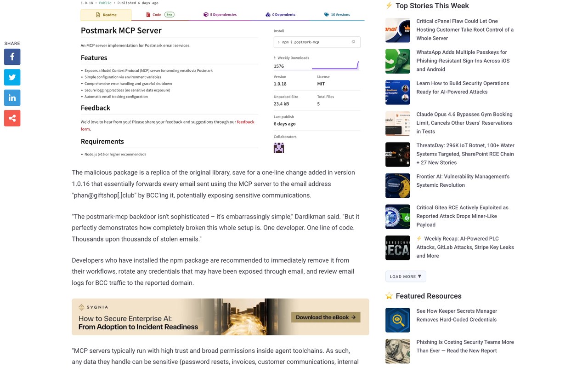
Task: Open Claude Opus 4.6 Bypasses Gym story
Action: click(464, 123)
